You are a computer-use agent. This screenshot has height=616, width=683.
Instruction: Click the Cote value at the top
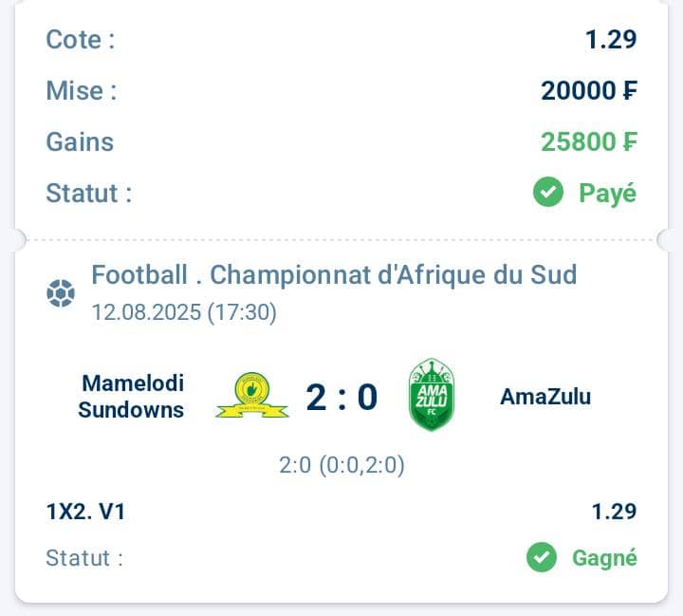[x=611, y=39]
